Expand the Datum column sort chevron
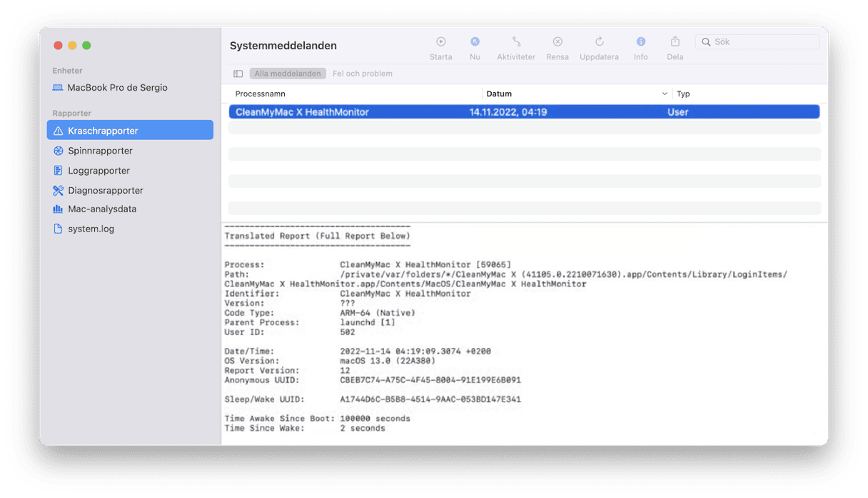Screen dimensions: 868x498 pos(665,94)
